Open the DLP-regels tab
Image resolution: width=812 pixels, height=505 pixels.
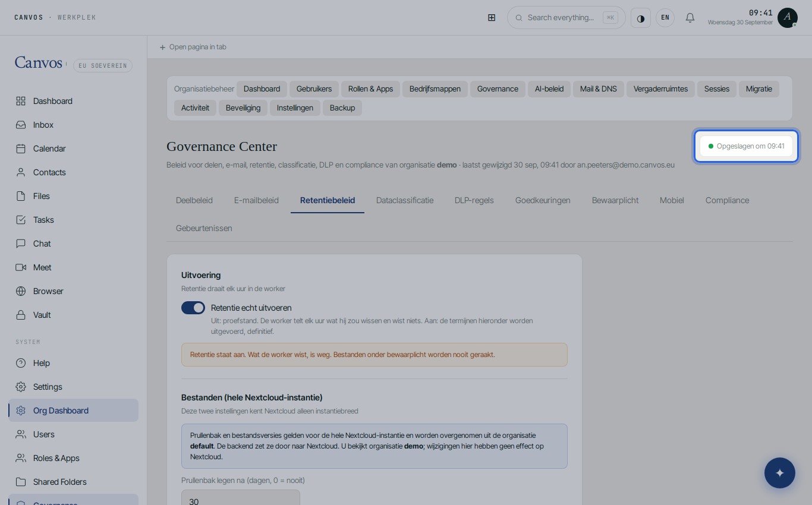[x=474, y=200]
